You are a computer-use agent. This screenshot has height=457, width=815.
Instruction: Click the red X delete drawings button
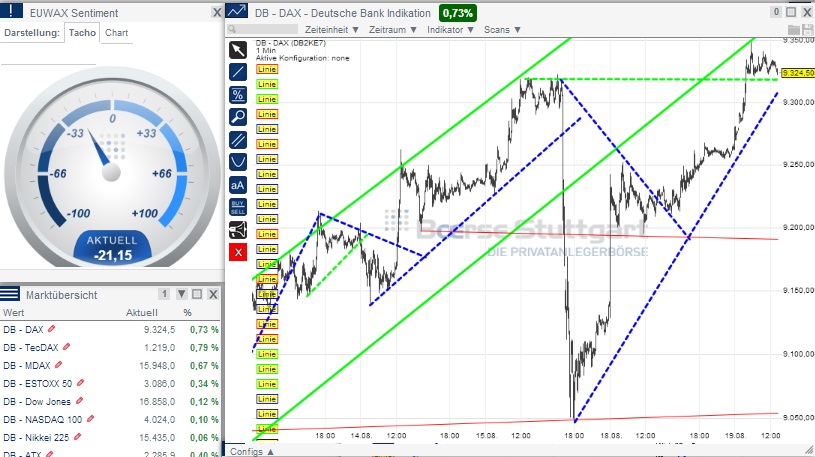point(238,252)
